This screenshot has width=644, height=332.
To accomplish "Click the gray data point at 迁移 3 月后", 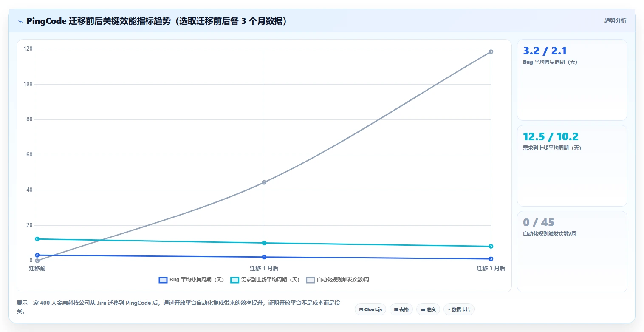I will (491, 52).
